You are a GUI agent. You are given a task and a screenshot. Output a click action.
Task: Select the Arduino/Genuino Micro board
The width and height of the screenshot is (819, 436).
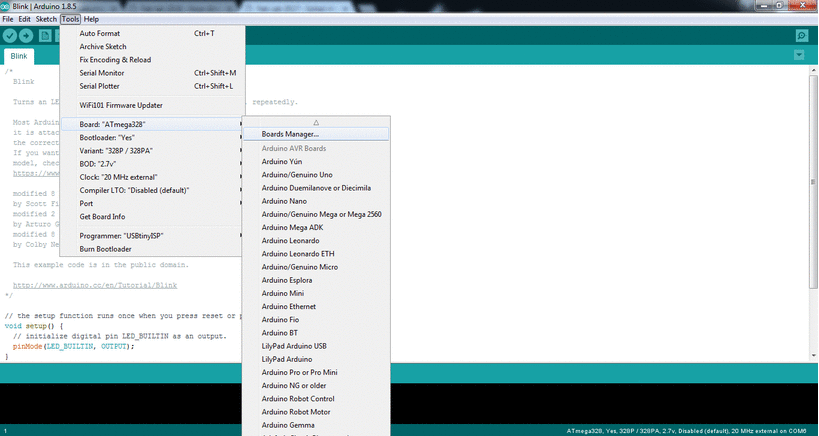316,267
